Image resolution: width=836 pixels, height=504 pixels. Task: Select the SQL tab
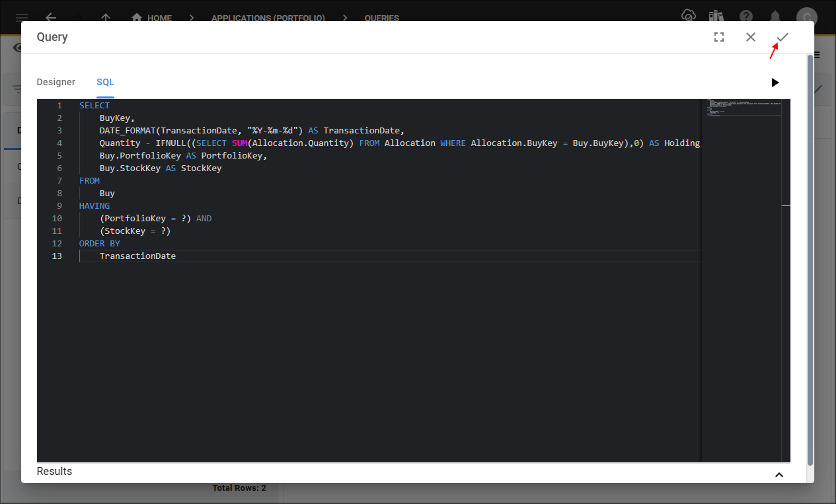(x=105, y=83)
